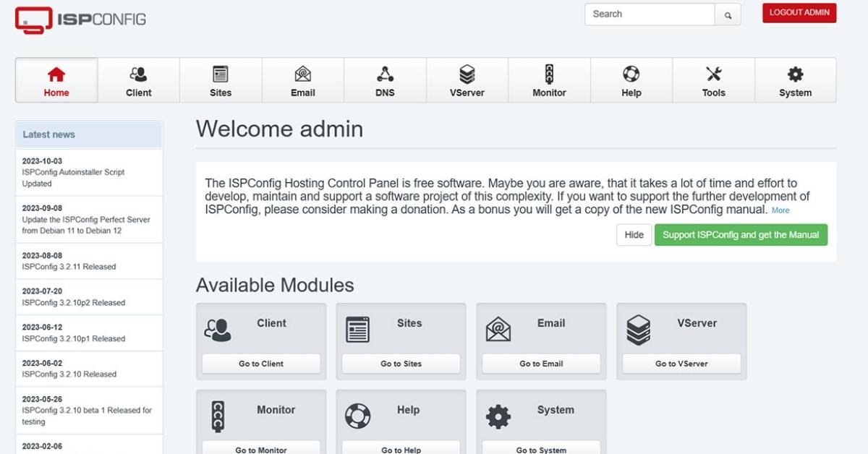Screen dimensions: 868x454
Task: Click the Go to Email button
Action: pos(541,364)
